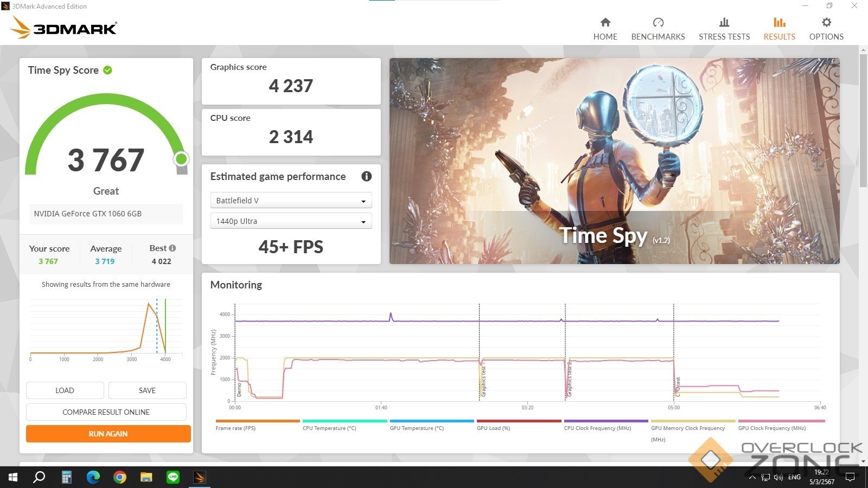Viewport: 868px width, 488px height.
Task: Show hidden system tray icons chevron
Action: point(752,478)
